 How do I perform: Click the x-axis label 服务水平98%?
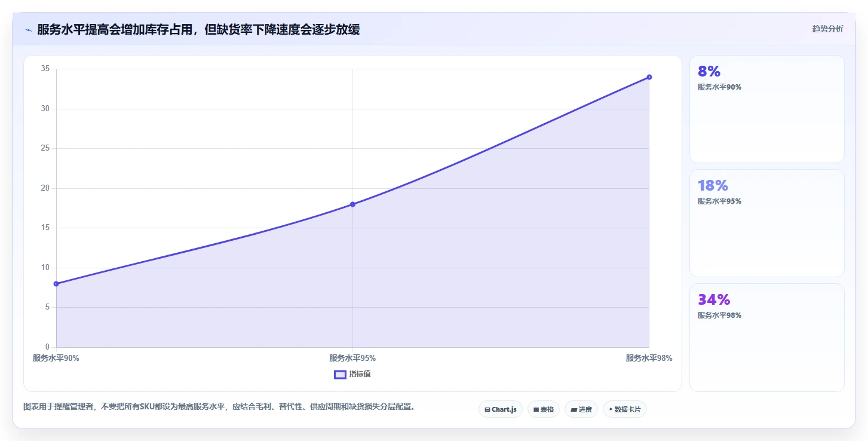pos(649,359)
